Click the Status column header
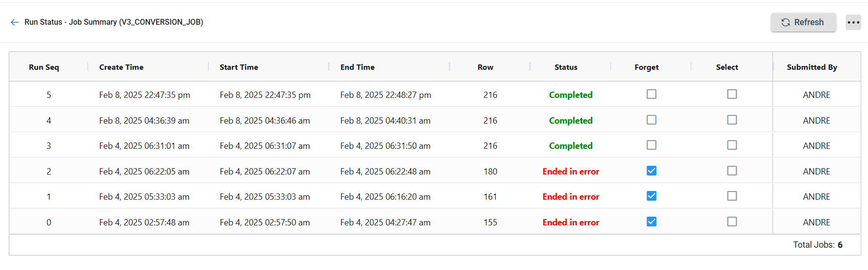The height and width of the screenshot is (270, 868). pos(566,67)
